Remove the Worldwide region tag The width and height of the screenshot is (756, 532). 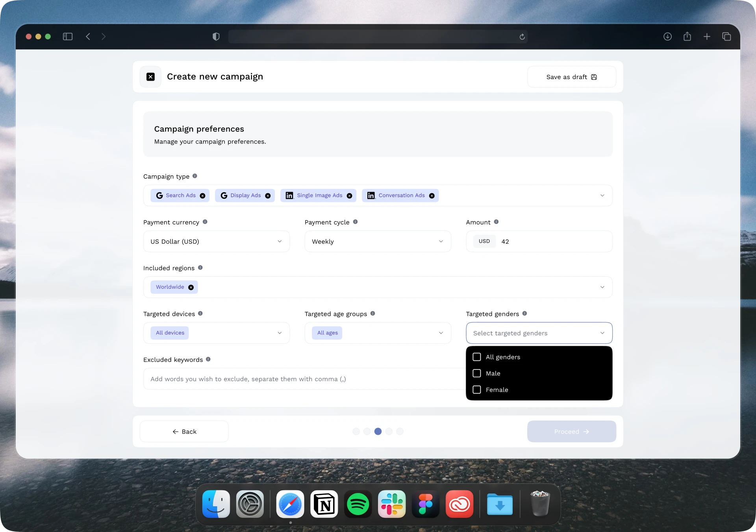pyautogui.click(x=191, y=287)
